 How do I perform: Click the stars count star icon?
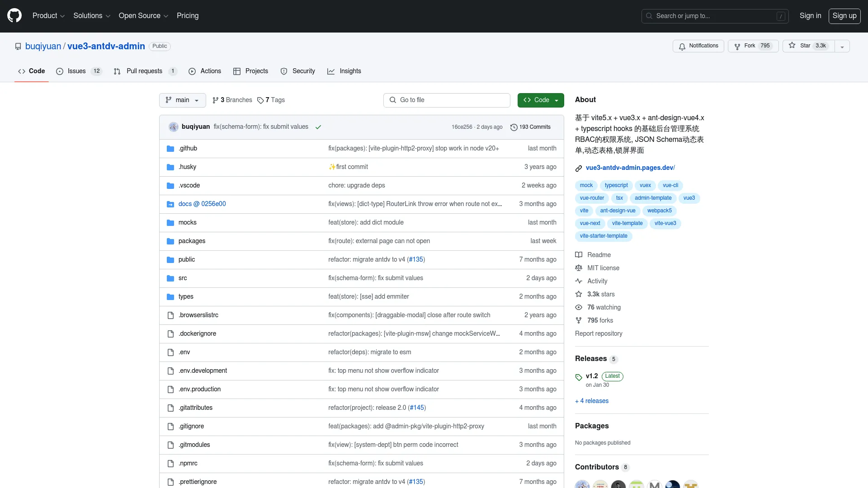tap(579, 294)
